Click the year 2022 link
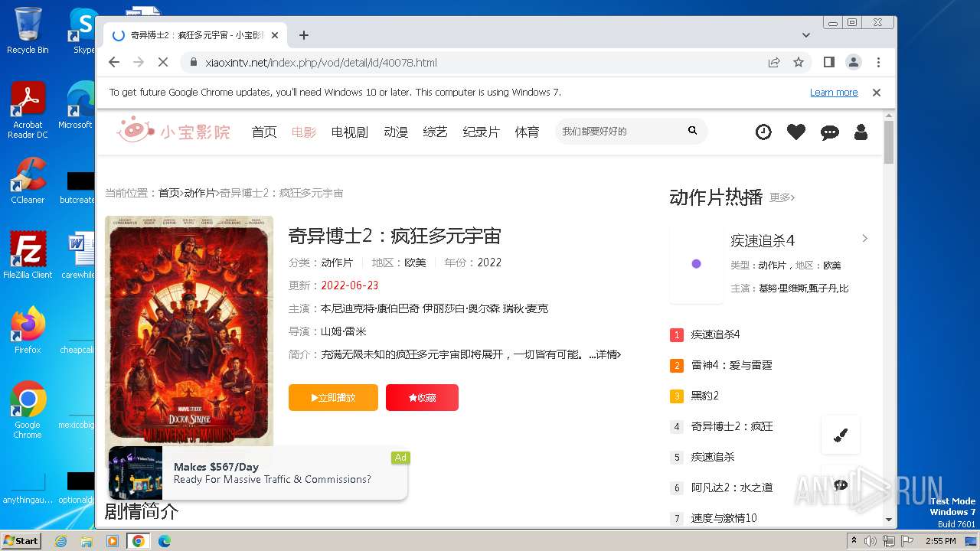Screen dimensions: 980x551 coord(489,262)
